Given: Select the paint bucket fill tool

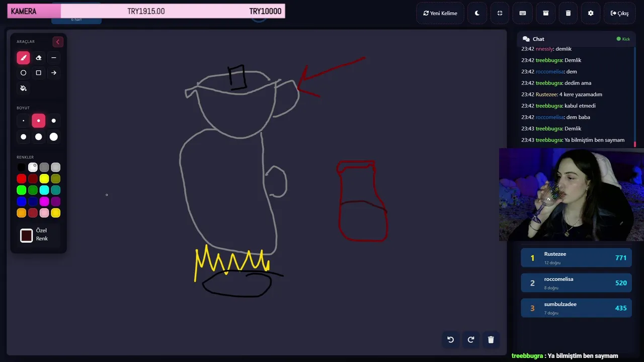Looking at the screenshot, I should click(x=23, y=88).
